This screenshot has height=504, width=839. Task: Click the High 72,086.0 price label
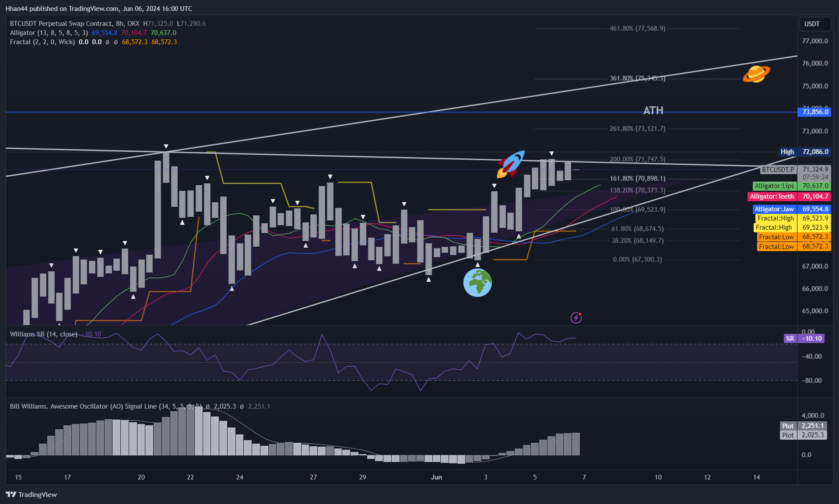(x=805, y=152)
